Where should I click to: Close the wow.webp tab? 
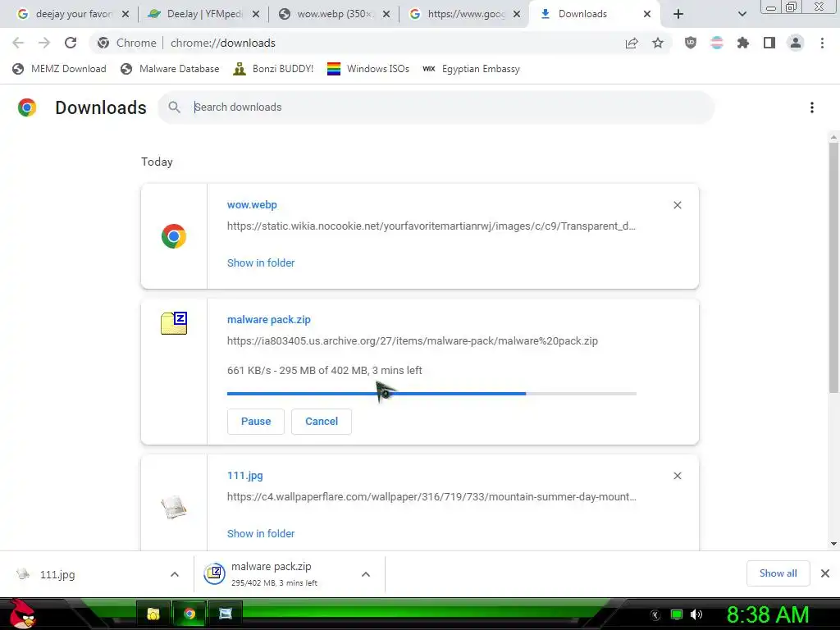tap(386, 15)
